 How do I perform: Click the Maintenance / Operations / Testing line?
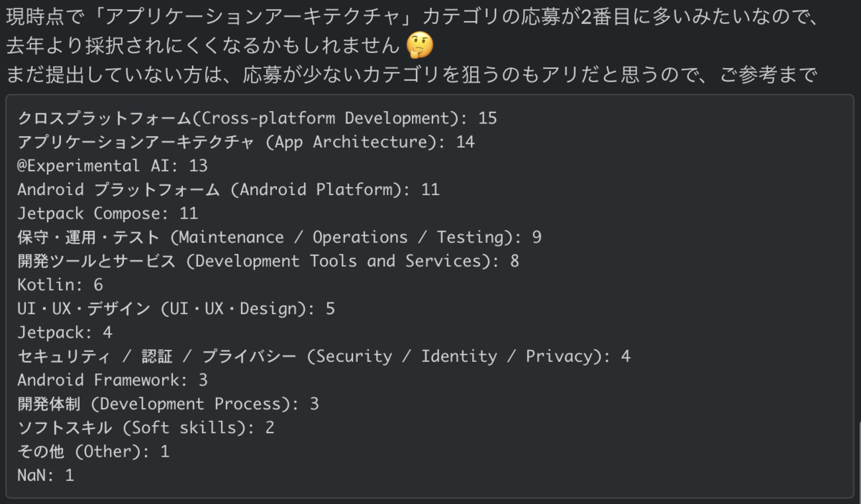pos(279,237)
